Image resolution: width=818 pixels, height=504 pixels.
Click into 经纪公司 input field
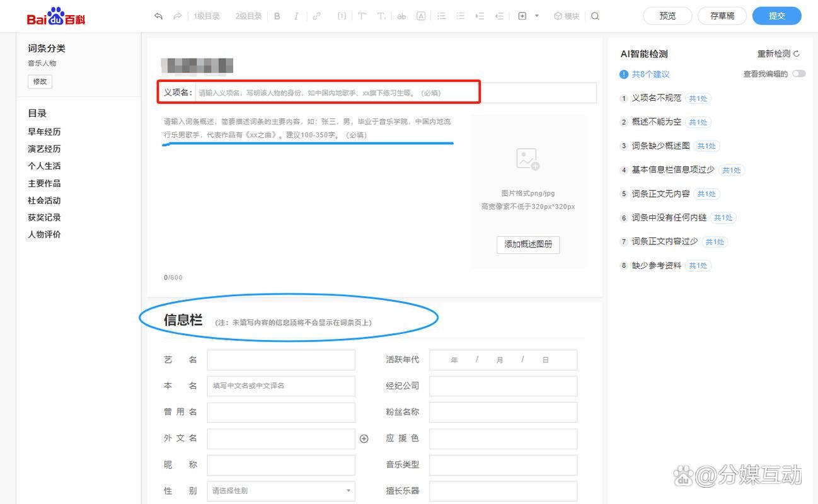tap(503, 386)
